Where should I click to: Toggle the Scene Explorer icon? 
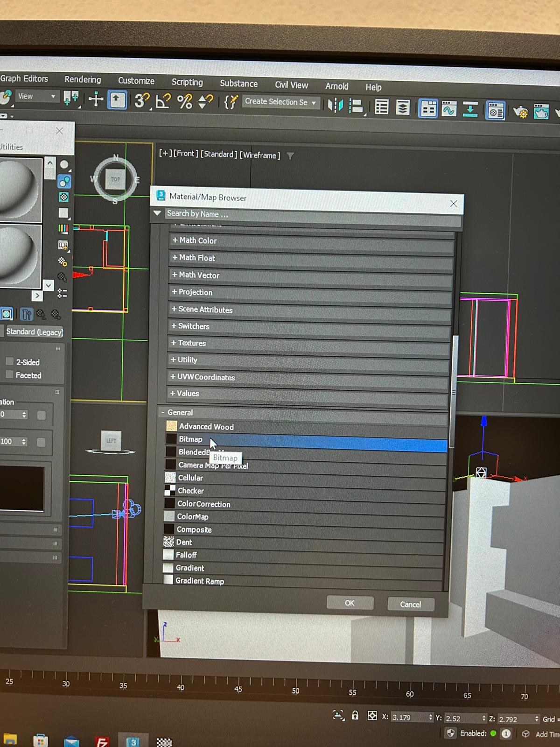tap(382, 107)
